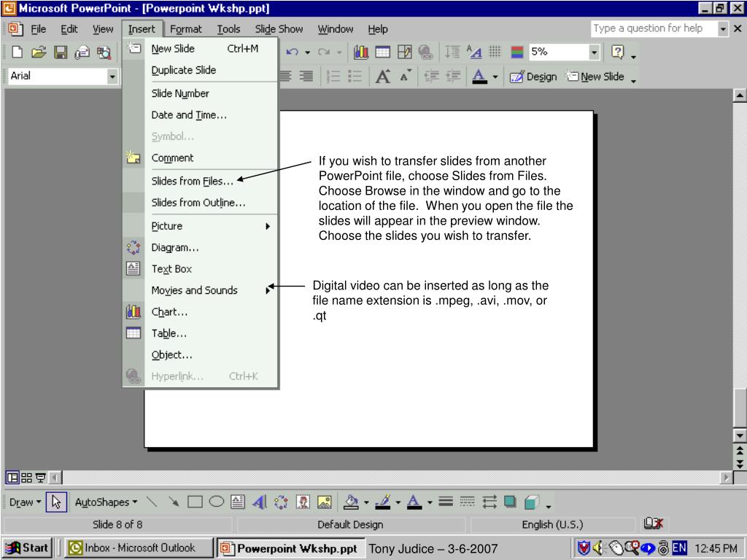Open the File menu

coord(38,29)
